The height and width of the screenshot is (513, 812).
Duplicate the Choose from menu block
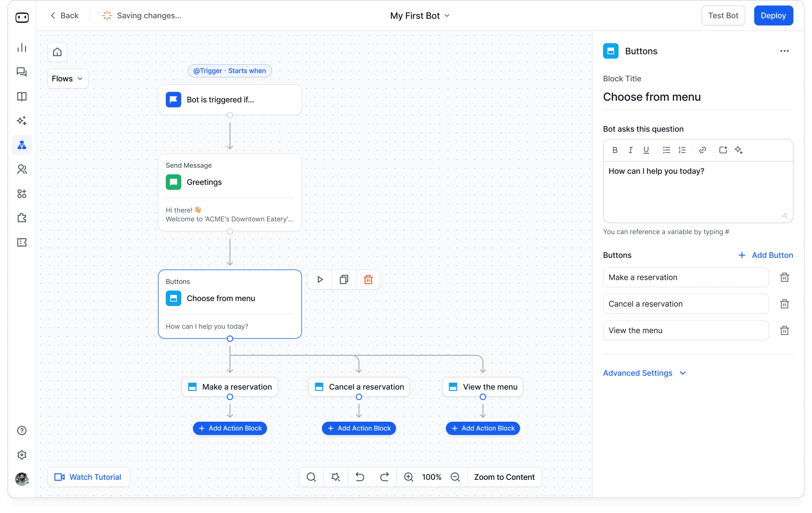344,279
